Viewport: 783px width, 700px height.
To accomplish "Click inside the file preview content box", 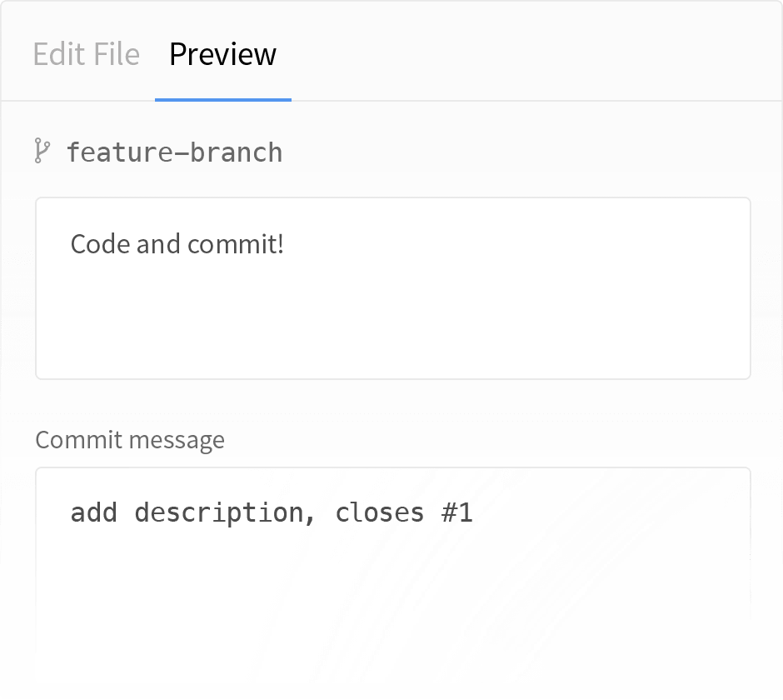I will [x=393, y=288].
